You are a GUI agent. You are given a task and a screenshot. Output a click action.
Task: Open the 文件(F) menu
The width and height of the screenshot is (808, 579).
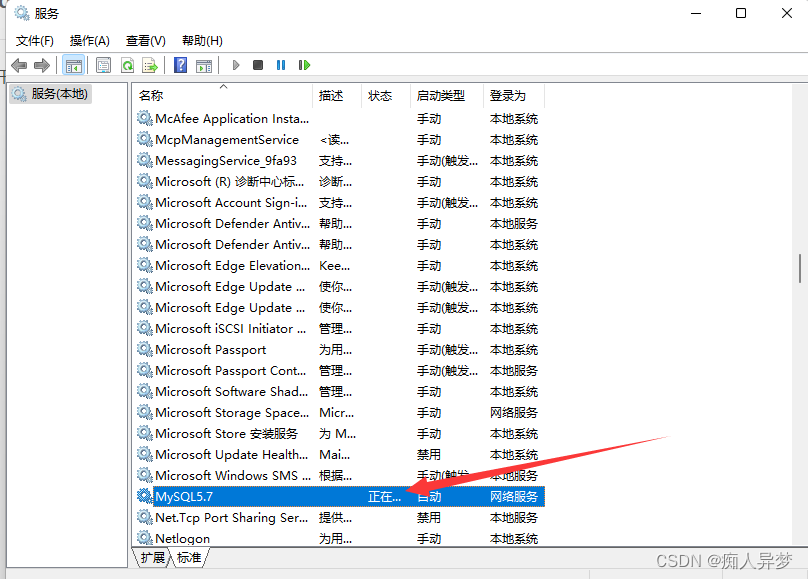tap(35, 41)
